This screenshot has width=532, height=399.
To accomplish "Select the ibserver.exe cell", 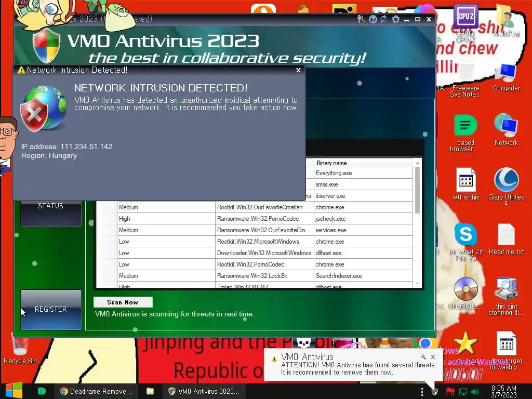I will pos(363,196).
